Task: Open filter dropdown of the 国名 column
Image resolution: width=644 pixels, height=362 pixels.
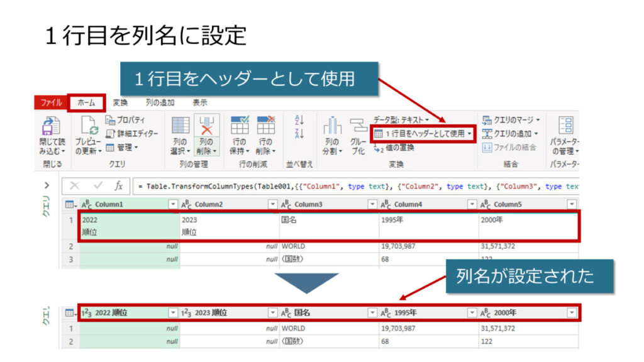Action: click(x=372, y=312)
